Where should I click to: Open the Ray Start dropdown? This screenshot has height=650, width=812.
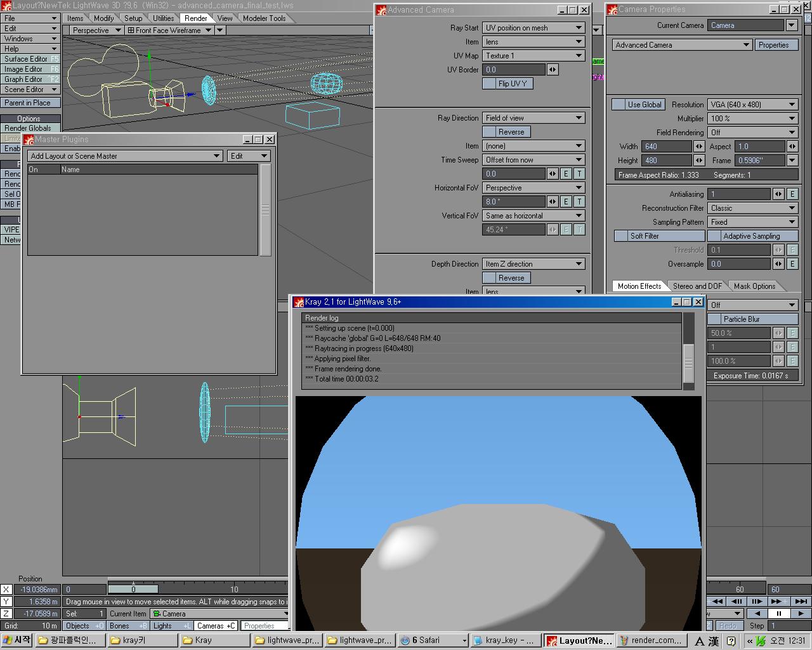pos(533,28)
